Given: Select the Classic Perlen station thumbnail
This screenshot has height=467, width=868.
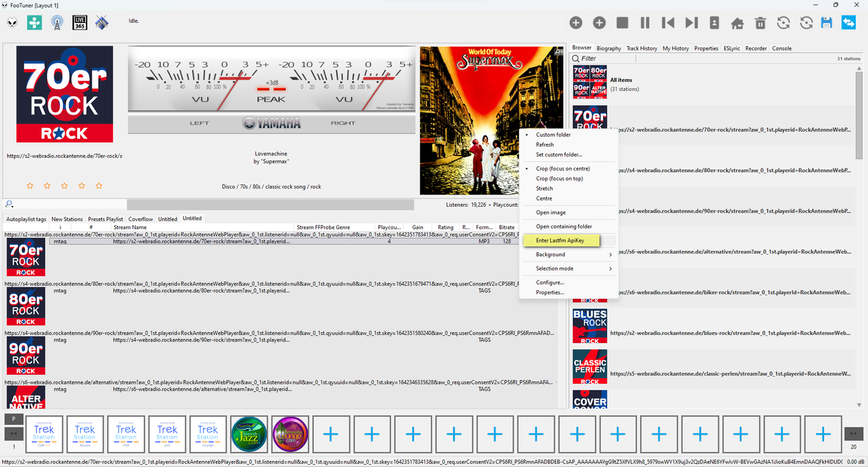Looking at the screenshot, I should [x=590, y=367].
